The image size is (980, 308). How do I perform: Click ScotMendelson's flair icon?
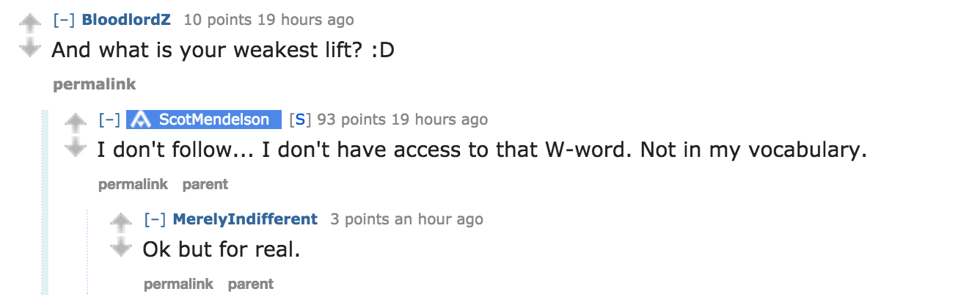click(x=142, y=120)
